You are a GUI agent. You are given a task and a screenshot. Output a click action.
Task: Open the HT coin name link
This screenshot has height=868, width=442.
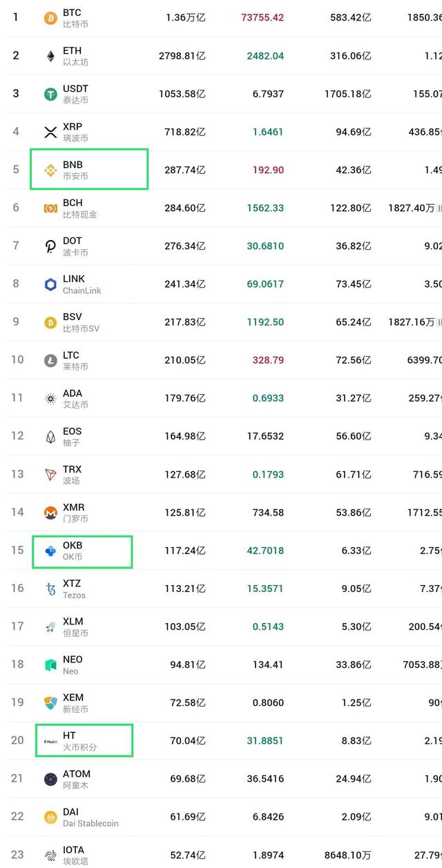coord(69,736)
